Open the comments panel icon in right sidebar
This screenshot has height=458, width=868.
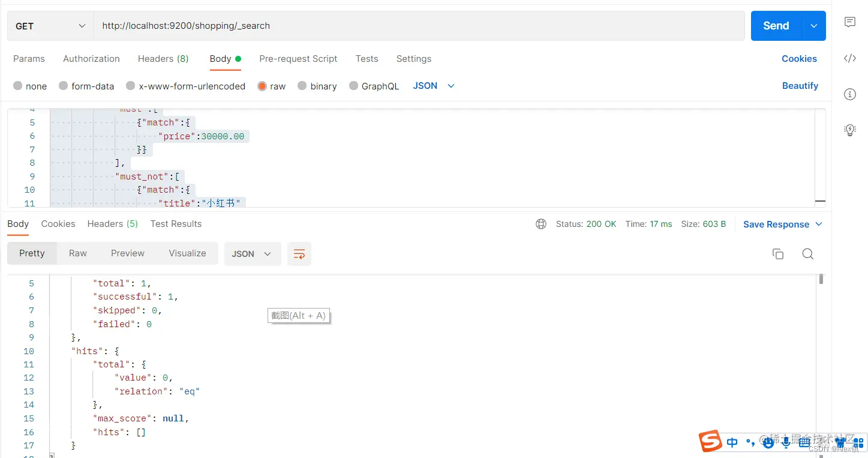click(849, 22)
